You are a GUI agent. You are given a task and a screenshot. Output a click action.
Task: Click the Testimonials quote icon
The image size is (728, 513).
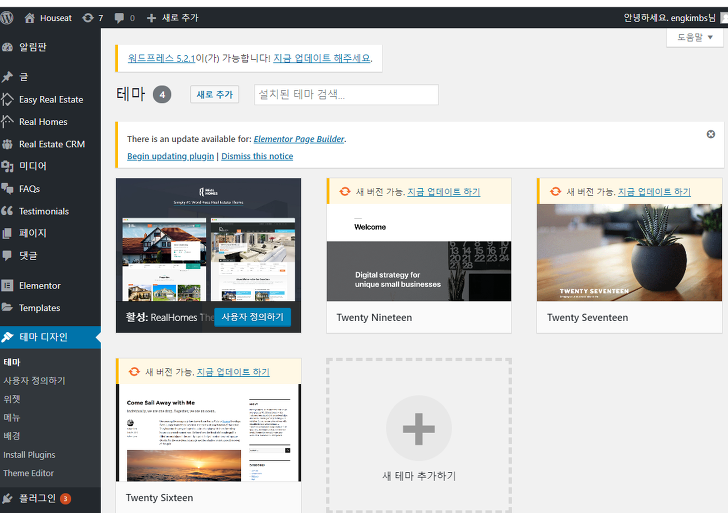pos(7,211)
